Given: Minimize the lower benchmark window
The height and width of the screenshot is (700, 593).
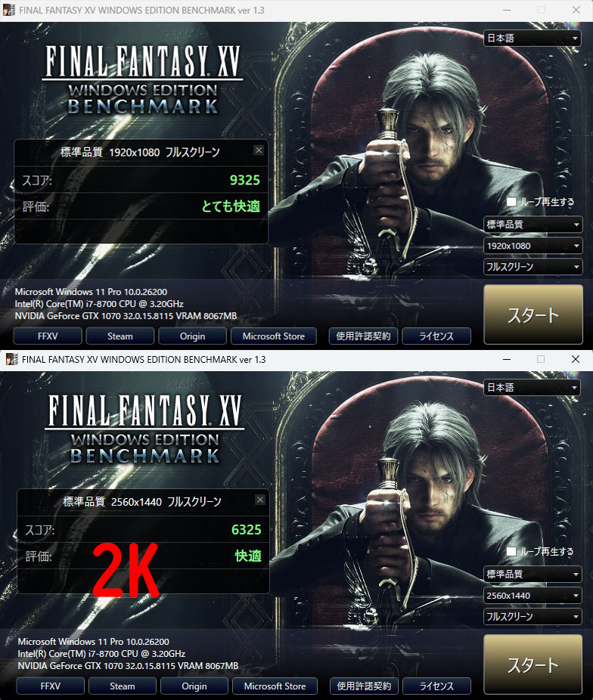Looking at the screenshot, I should 507,359.
